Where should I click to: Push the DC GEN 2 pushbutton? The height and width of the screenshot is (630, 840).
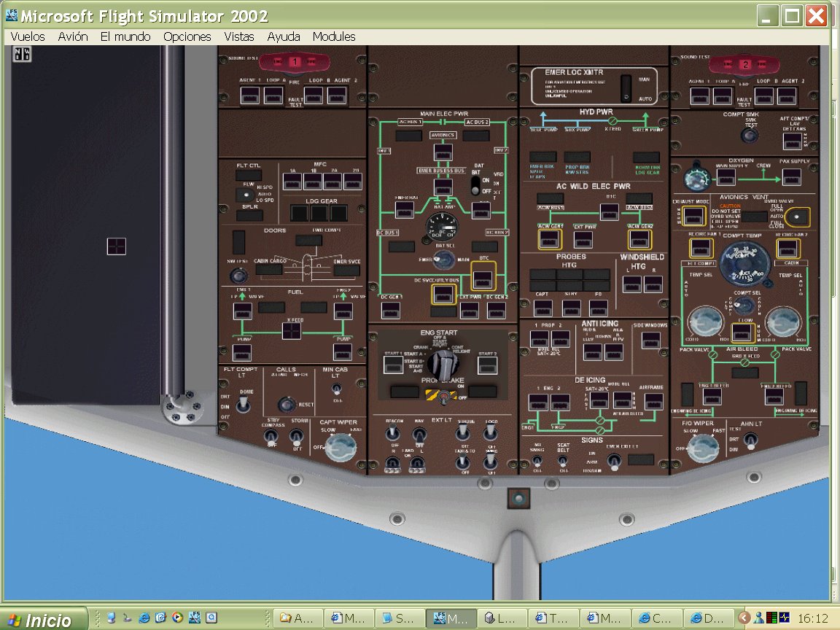coord(496,310)
